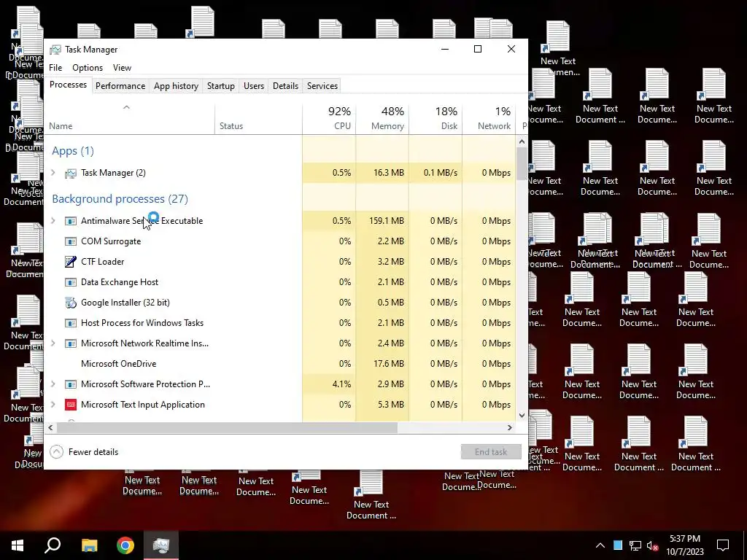Image resolution: width=747 pixels, height=560 pixels.
Task: Click the Task Manager title bar icon
Action: pos(55,50)
